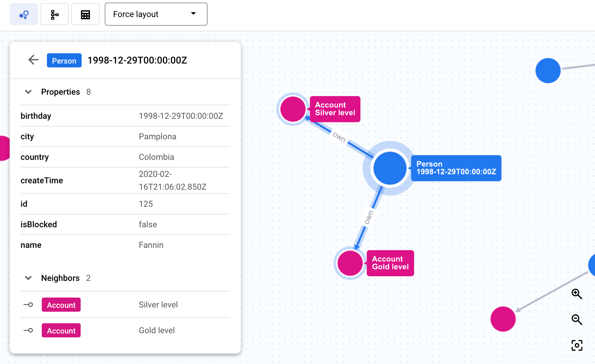Zoom out using the magnifier minus icon
Image resolution: width=595 pixels, height=364 pixels.
(x=577, y=320)
